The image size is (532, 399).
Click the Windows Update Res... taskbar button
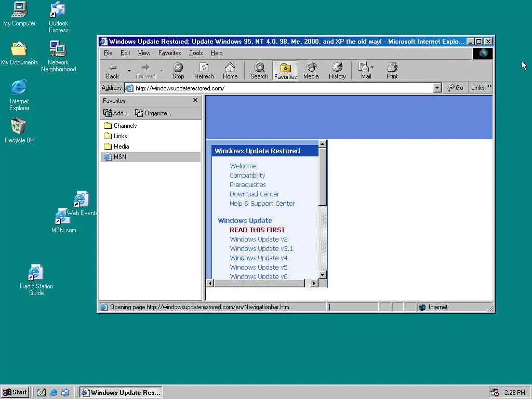pos(121,393)
